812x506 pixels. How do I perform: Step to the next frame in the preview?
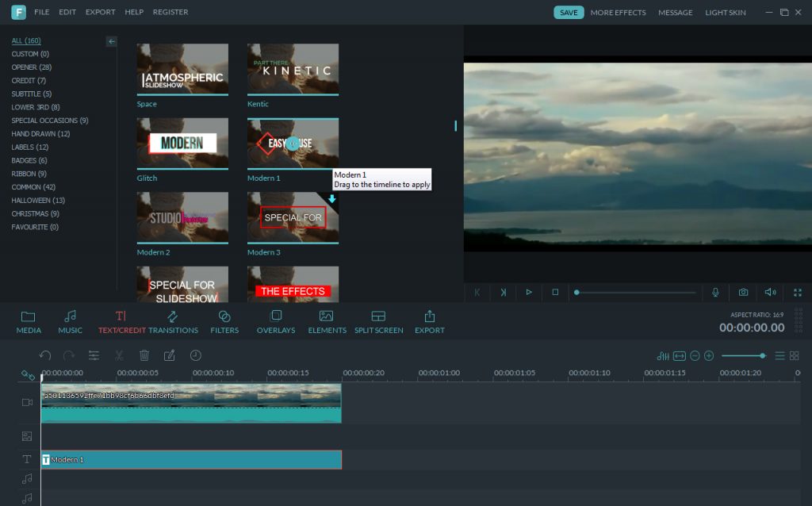coord(503,292)
